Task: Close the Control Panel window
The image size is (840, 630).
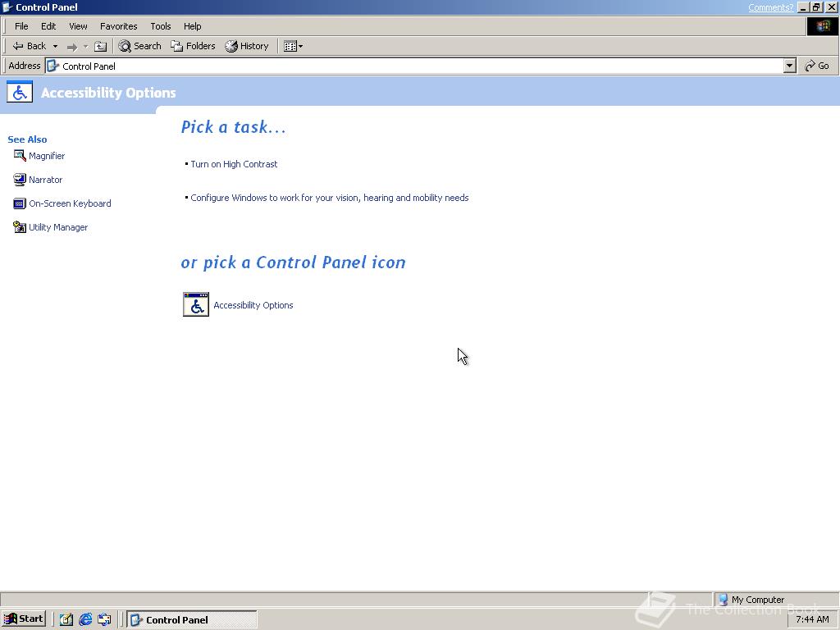Action: click(x=832, y=7)
